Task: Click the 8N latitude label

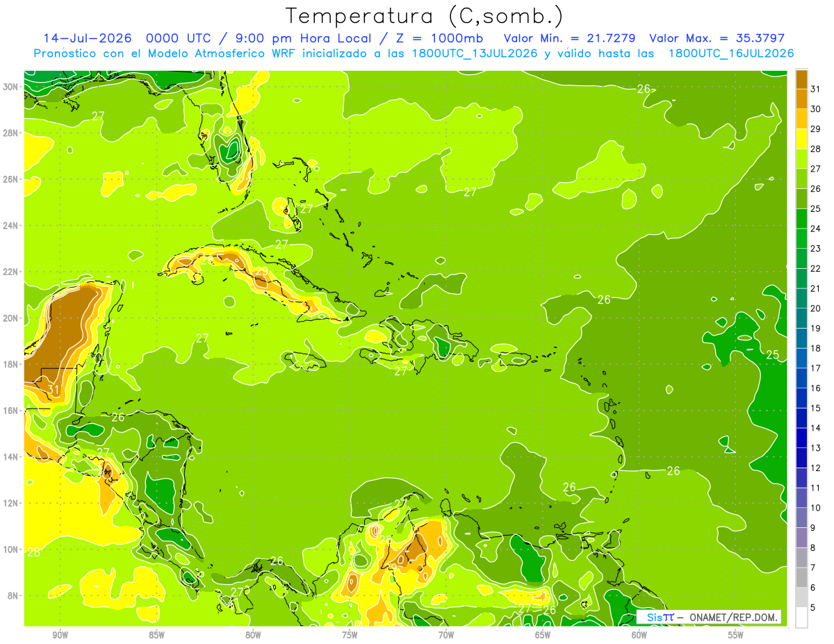Action: coord(14,595)
